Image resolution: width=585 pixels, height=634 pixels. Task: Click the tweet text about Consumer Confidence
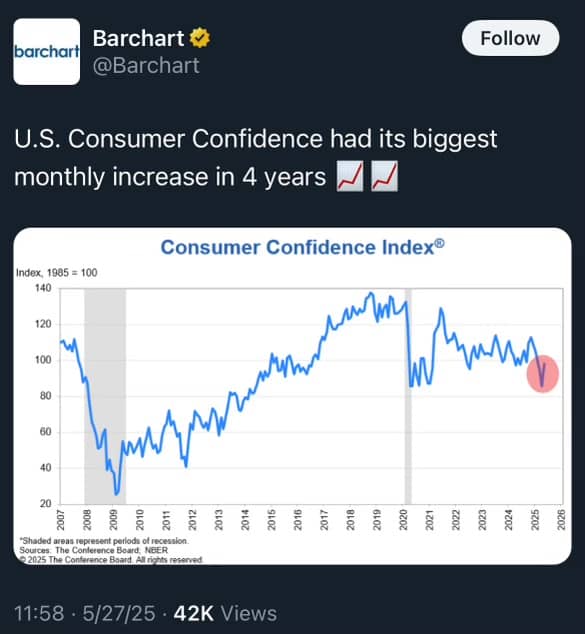(x=256, y=158)
